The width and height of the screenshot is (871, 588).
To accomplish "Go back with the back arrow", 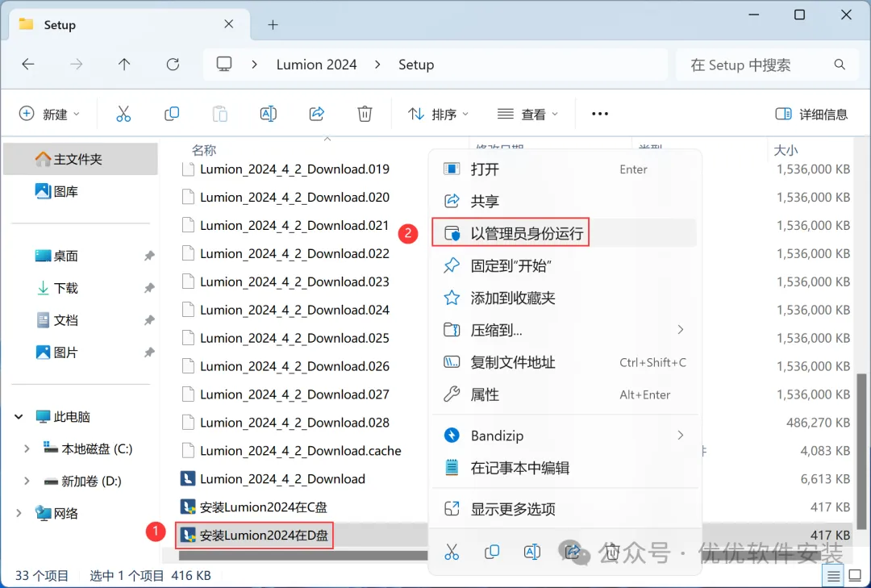I will point(27,65).
